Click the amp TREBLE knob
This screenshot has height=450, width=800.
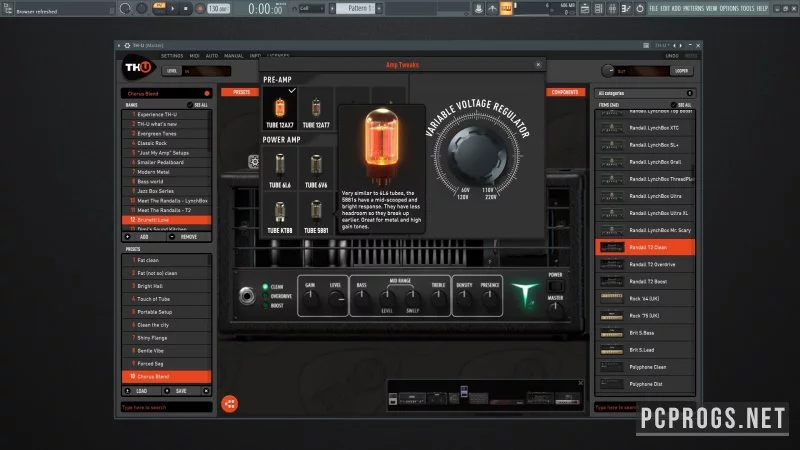(x=438, y=300)
